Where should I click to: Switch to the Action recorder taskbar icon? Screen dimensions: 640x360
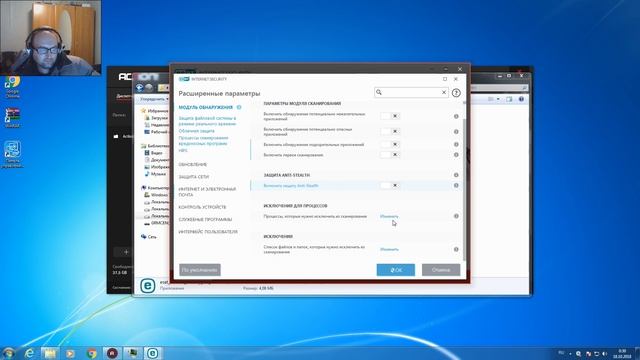(112, 353)
